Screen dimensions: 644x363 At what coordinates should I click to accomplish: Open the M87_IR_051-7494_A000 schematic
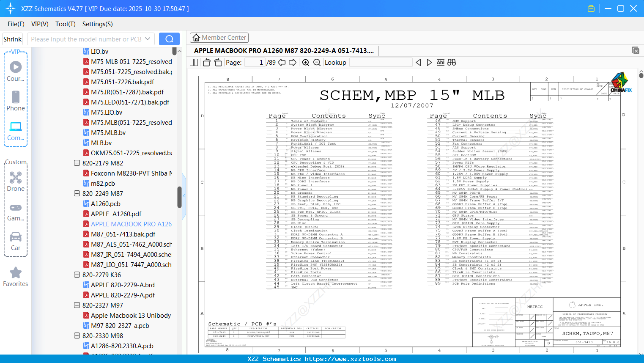point(127,254)
